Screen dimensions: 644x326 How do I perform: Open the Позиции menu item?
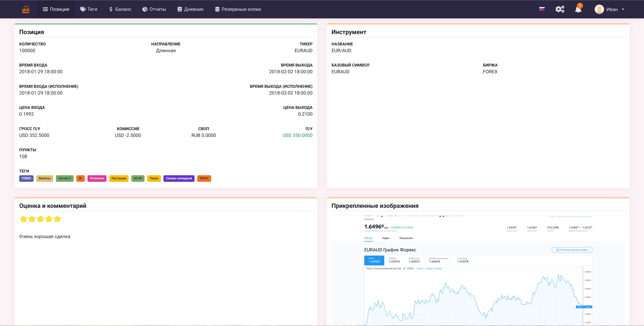pyautogui.click(x=56, y=9)
